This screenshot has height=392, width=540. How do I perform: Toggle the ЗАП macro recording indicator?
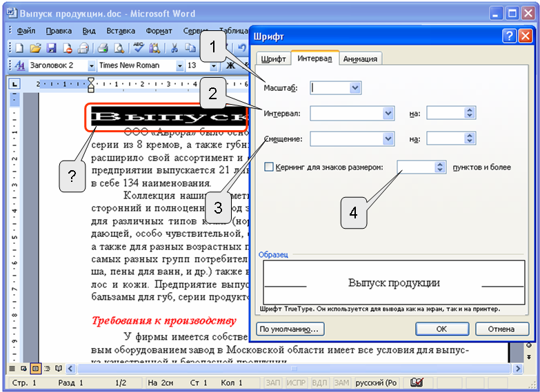[x=272, y=383]
